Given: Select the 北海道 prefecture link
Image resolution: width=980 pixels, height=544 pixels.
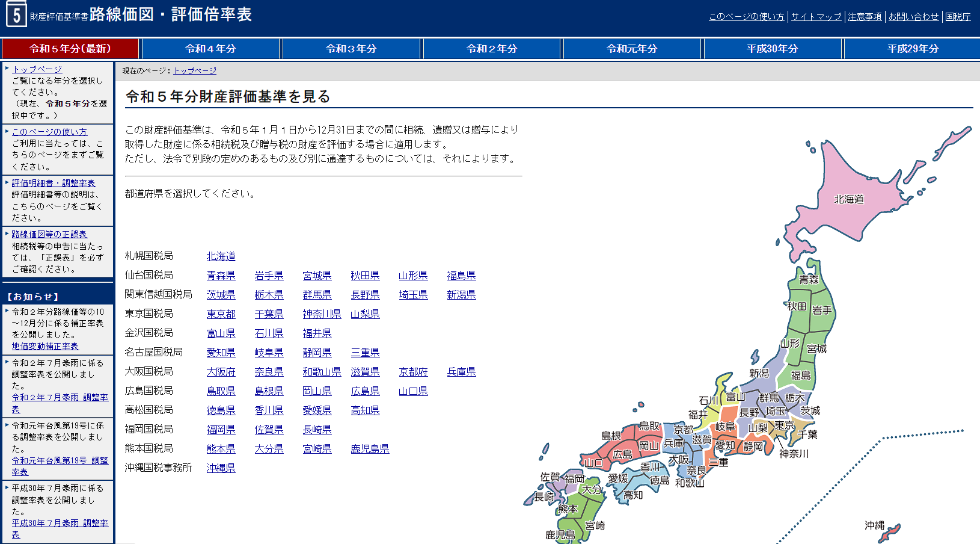Looking at the screenshot, I should [x=221, y=256].
